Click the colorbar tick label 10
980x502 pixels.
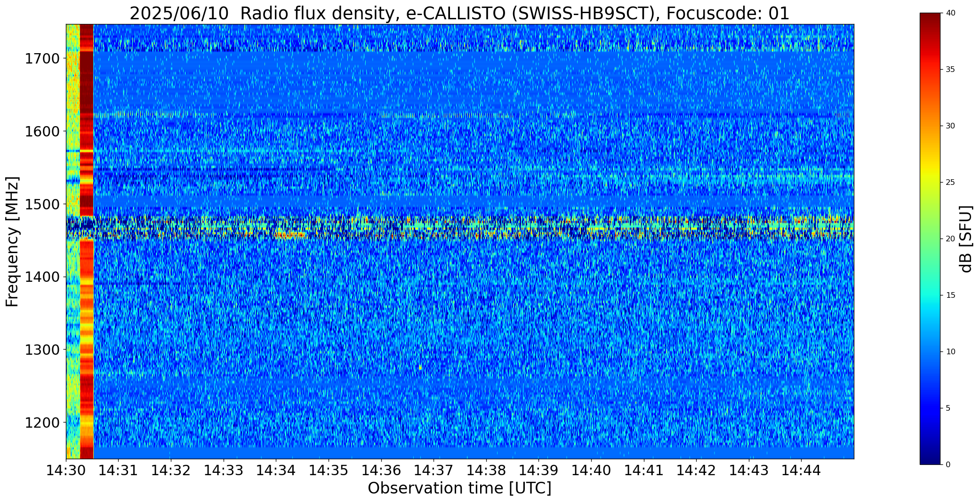coord(950,352)
